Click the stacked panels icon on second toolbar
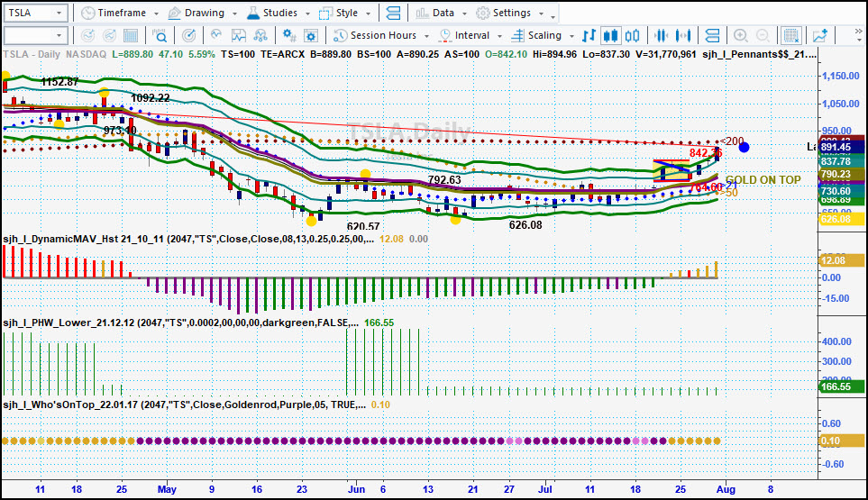 712,36
